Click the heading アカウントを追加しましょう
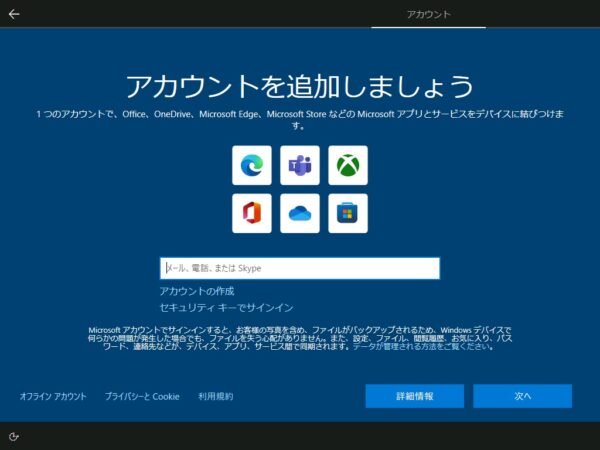600x450 pixels. click(300, 86)
